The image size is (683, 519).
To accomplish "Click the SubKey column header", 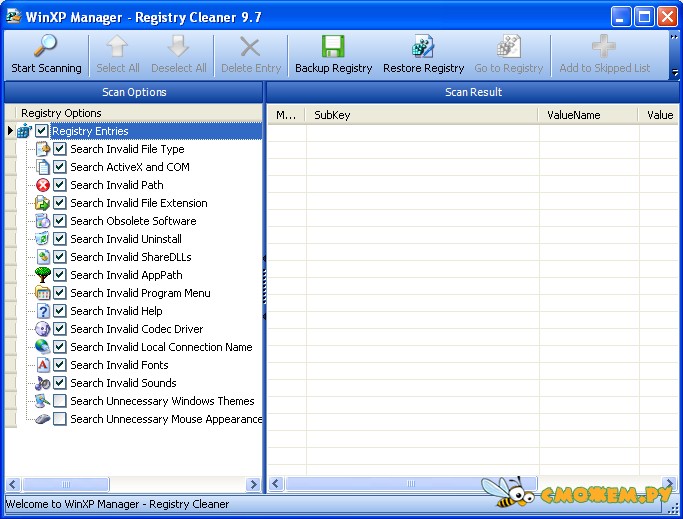I will 422,115.
